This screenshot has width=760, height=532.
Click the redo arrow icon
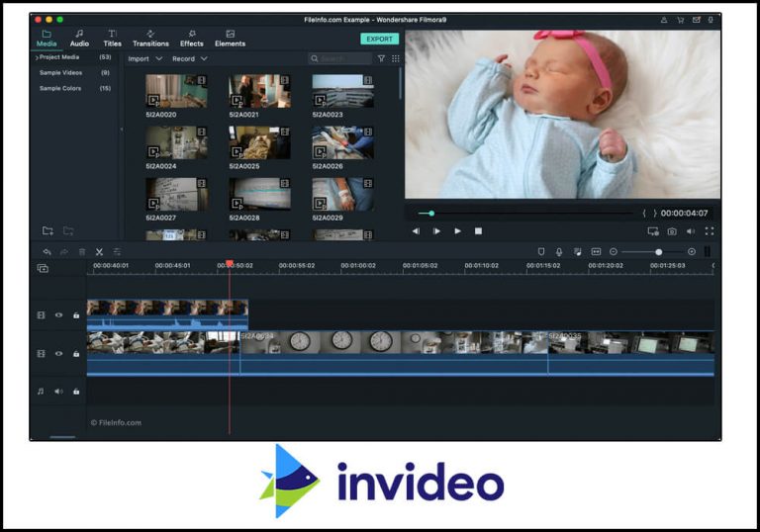pyautogui.click(x=64, y=251)
